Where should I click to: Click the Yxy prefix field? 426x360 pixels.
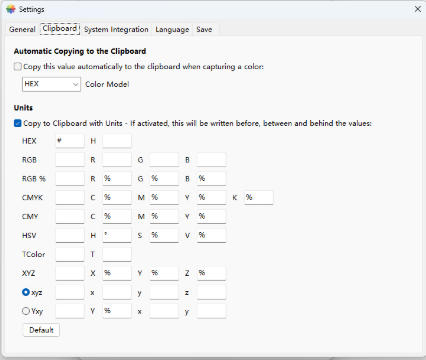tap(70, 311)
